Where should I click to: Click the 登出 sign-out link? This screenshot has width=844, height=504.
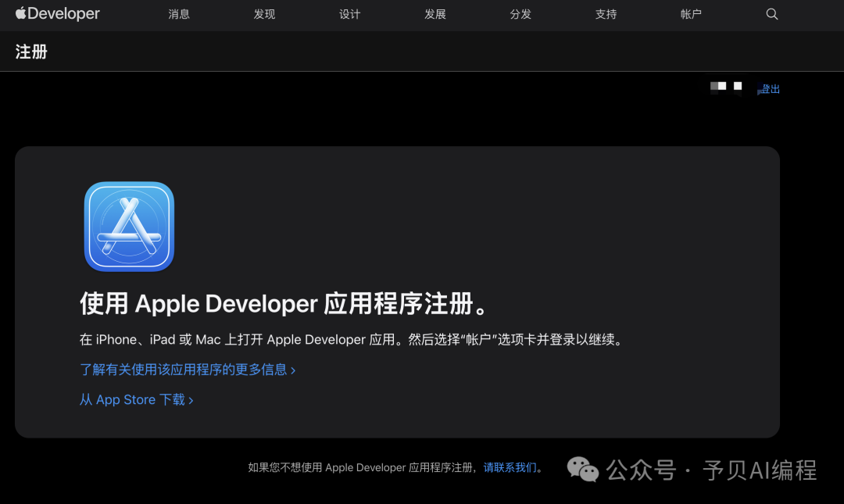pos(769,89)
